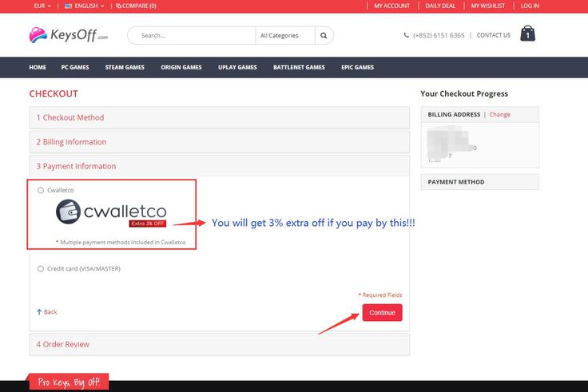The image size is (588, 392).
Task: Click CONTACT US link
Action: pyautogui.click(x=494, y=35)
